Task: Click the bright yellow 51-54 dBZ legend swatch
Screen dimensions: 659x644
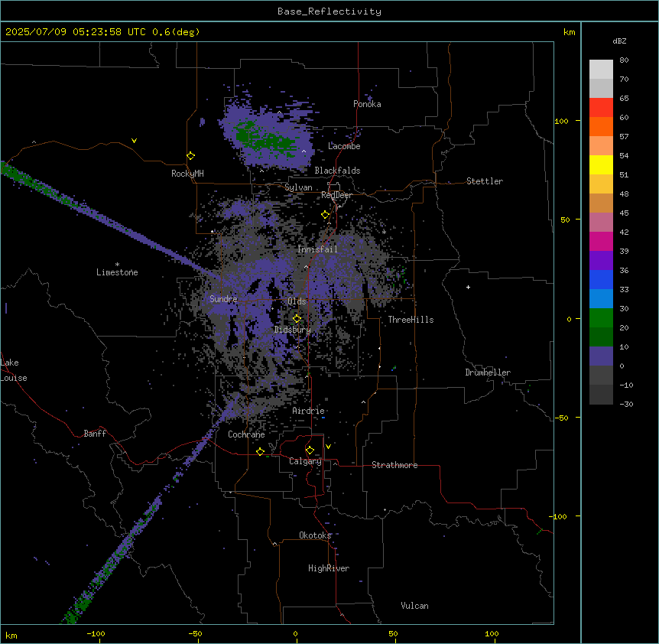Action: (x=601, y=164)
